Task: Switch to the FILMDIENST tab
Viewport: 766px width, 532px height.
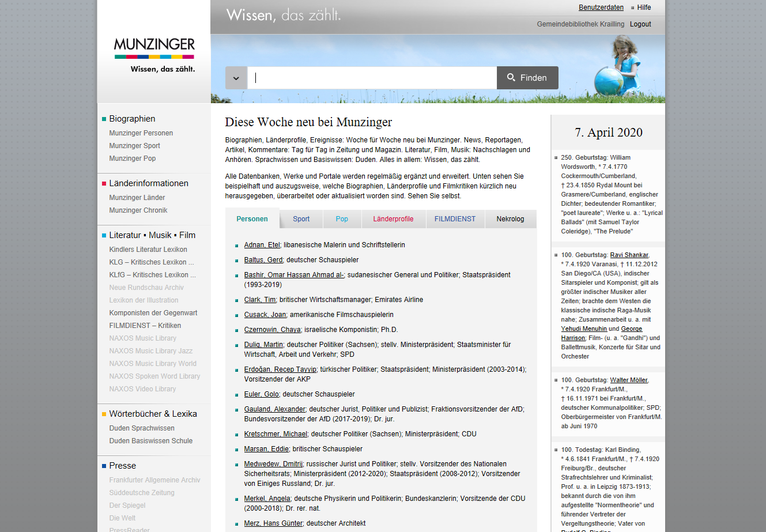Action: (x=455, y=219)
